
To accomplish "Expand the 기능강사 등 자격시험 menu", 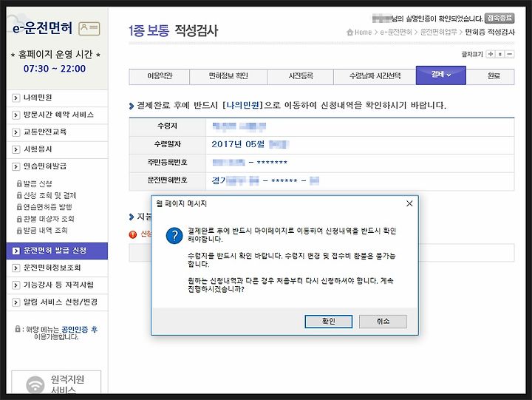I will point(57,285).
